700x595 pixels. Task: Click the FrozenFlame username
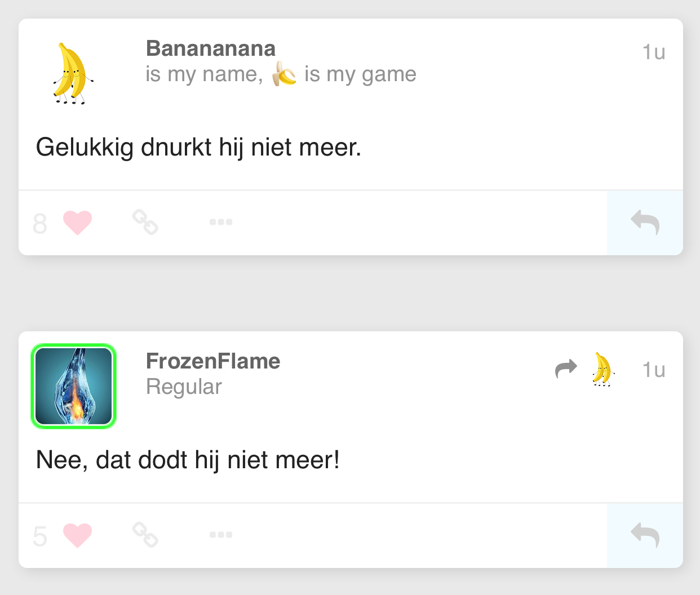(x=213, y=361)
